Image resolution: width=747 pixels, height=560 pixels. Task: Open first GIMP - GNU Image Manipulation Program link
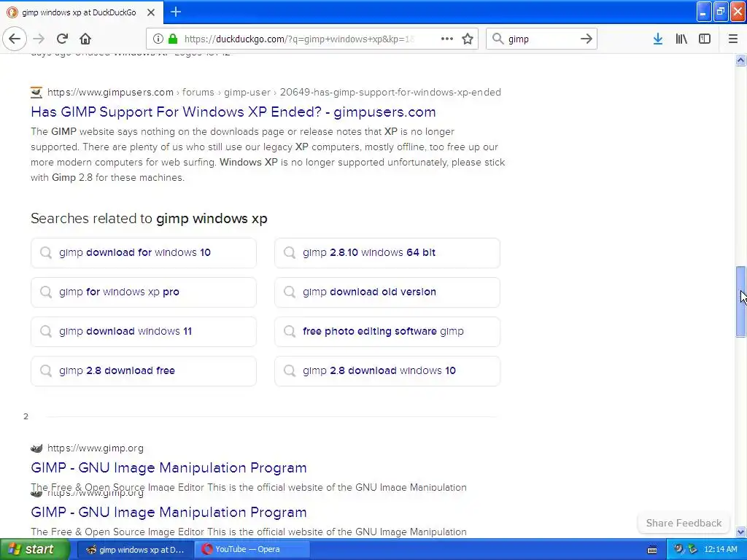(169, 467)
